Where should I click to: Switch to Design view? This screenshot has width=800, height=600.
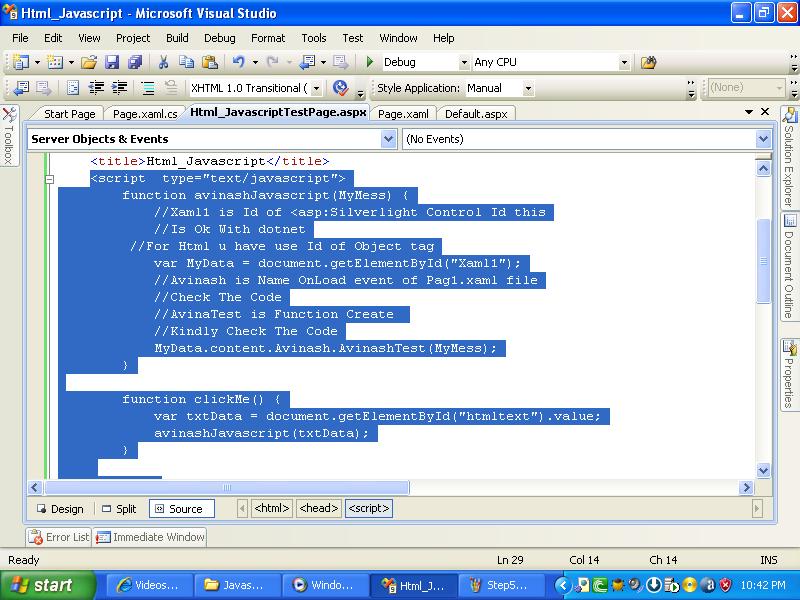click(x=60, y=509)
